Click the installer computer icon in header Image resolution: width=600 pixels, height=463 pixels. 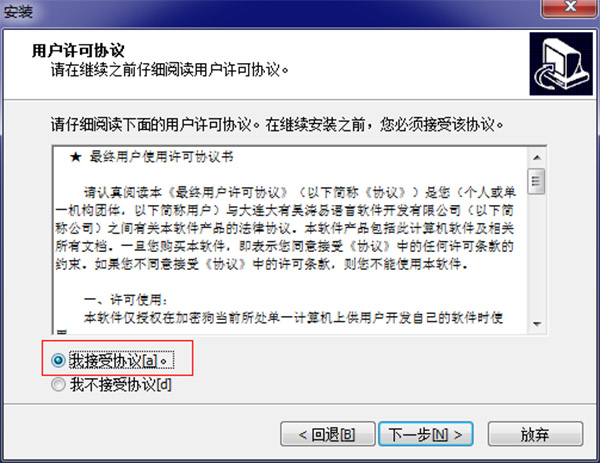pyautogui.click(x=561, y=64)
